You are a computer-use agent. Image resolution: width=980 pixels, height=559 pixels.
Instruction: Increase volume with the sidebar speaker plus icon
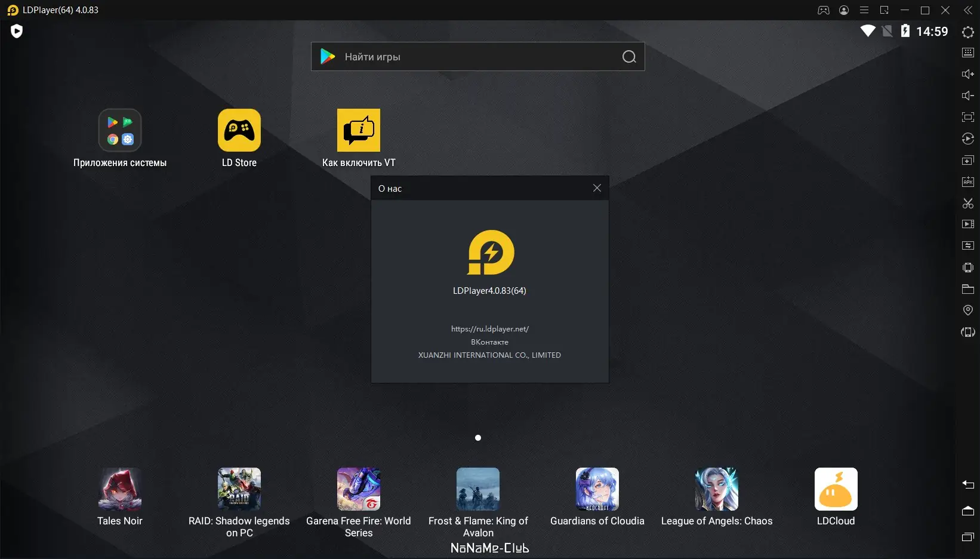[x=968, y=74]
